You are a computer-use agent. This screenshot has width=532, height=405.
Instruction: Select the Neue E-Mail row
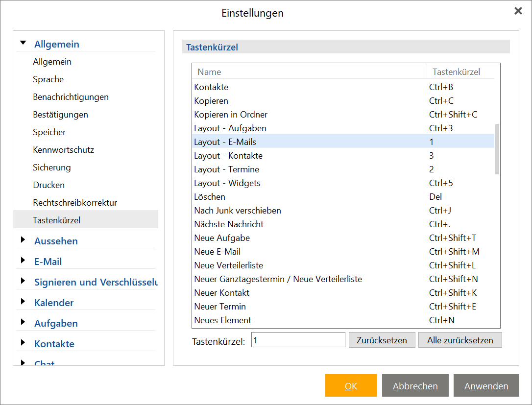pos(343,252)
